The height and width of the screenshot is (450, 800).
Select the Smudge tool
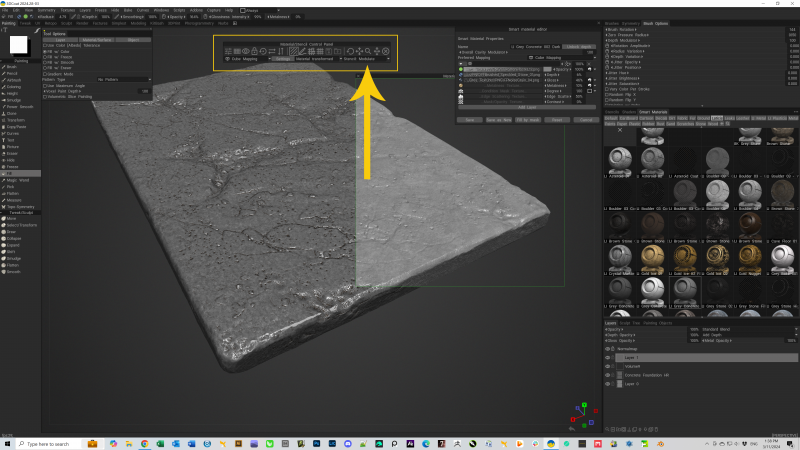point(14,101)
